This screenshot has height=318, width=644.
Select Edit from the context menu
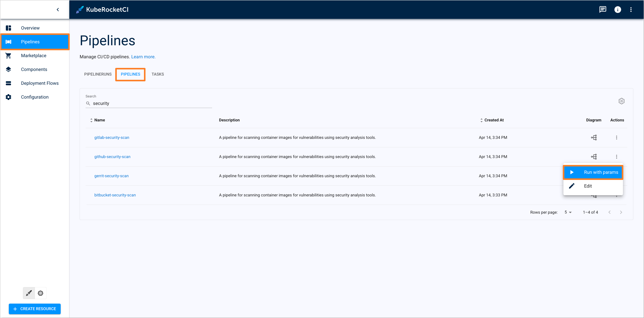(588, 186)
